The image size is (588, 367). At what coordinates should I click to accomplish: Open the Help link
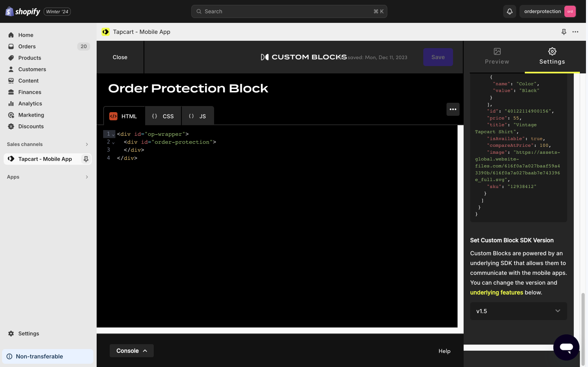pos(444,351)
